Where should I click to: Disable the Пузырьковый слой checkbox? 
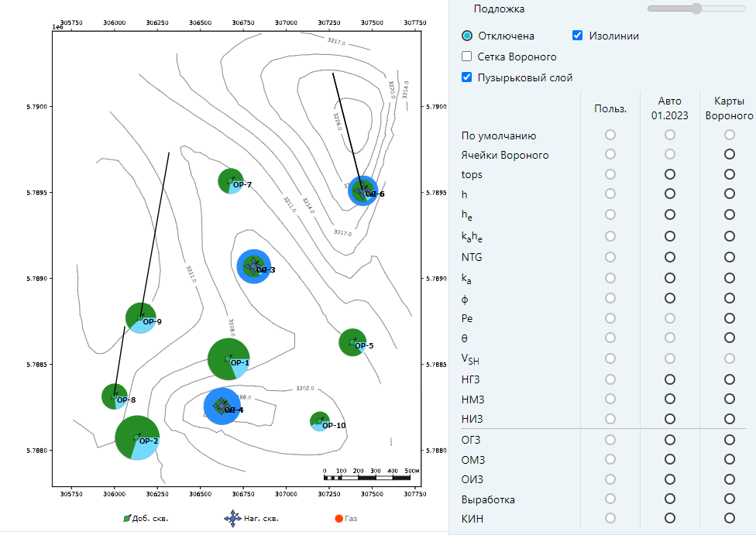[467, 77]
